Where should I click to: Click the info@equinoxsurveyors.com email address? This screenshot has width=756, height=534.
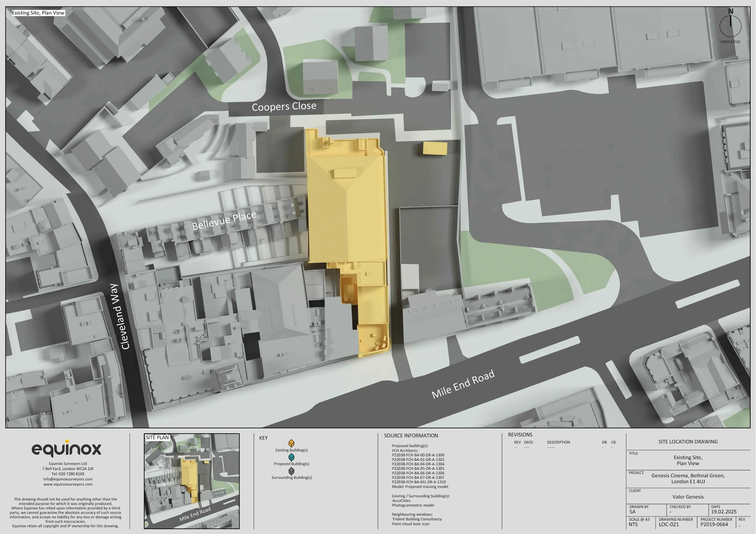point(68,479)
